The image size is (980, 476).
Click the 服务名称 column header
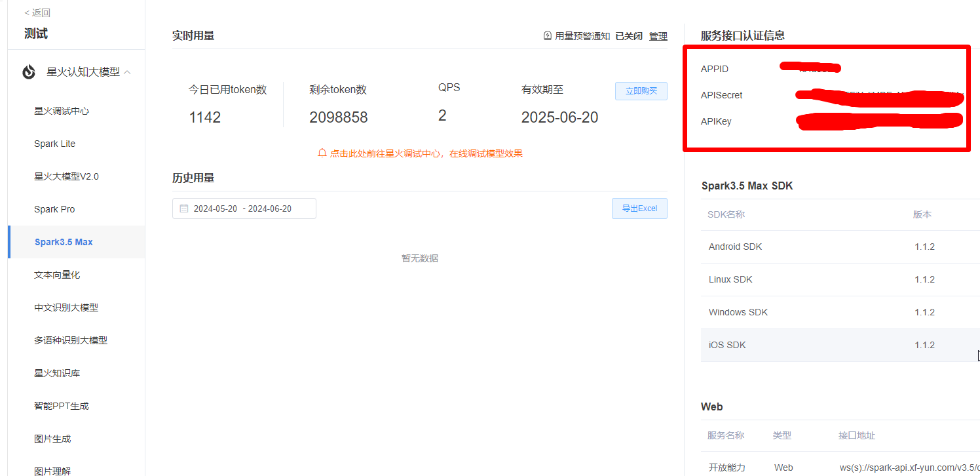[726, 435]
